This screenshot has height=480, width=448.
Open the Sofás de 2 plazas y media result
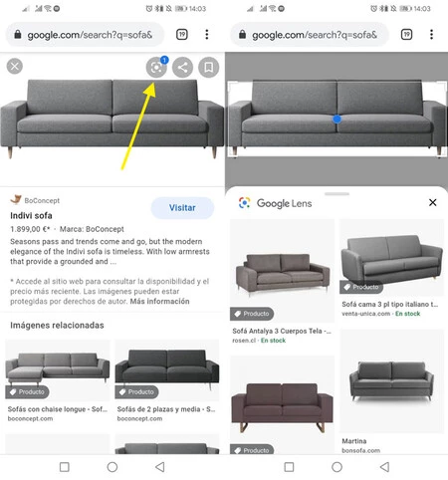[x=167, y=381]
